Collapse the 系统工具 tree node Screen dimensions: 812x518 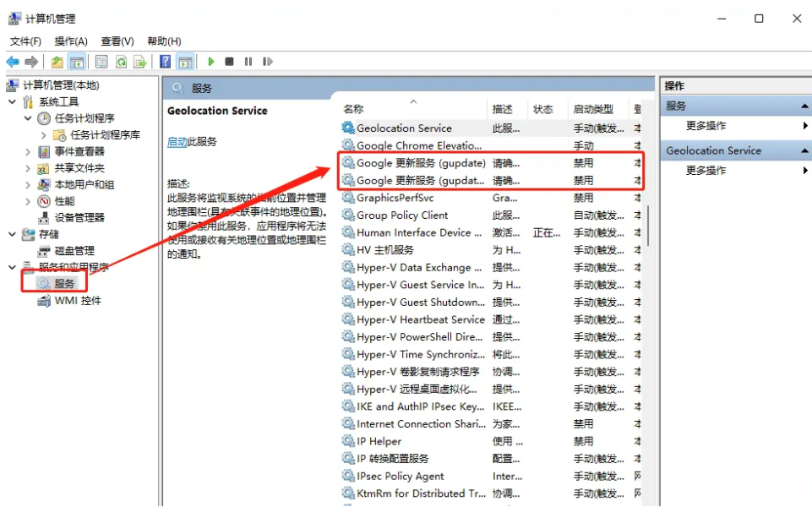point(13,101)
